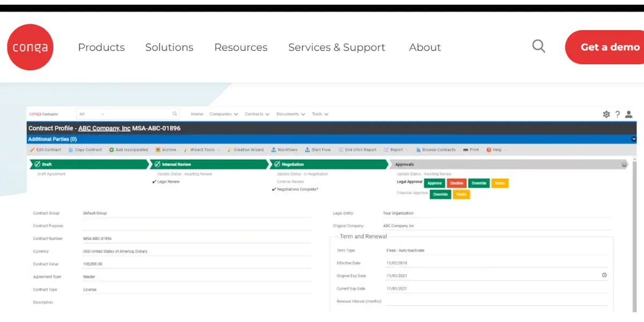Image resolution: width=644 pixels, height=322 pixels.
Task: Click the 'Draft Agreement' step text
Action: click(52, 174)
